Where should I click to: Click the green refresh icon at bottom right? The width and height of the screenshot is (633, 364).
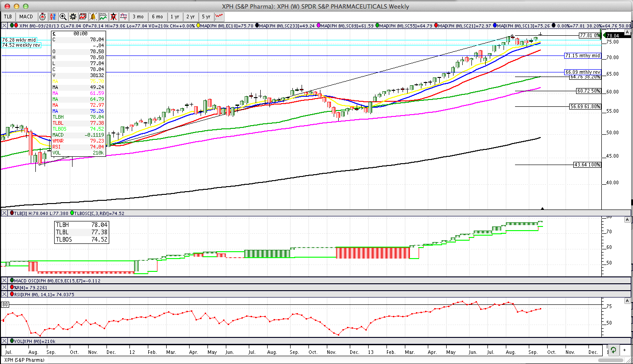[613, 351]
